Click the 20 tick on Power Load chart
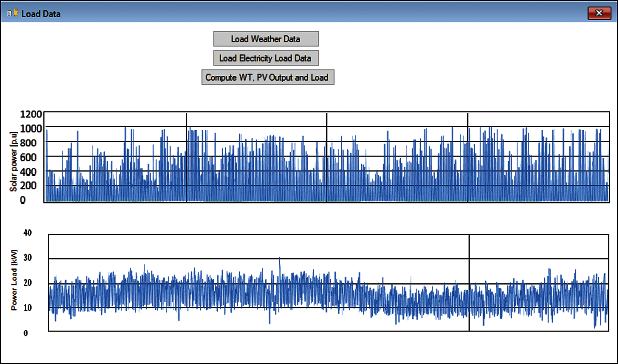Image resolution: width=618 pixels, height=364 pixels. pyautogui.click(x=28, y=283)
